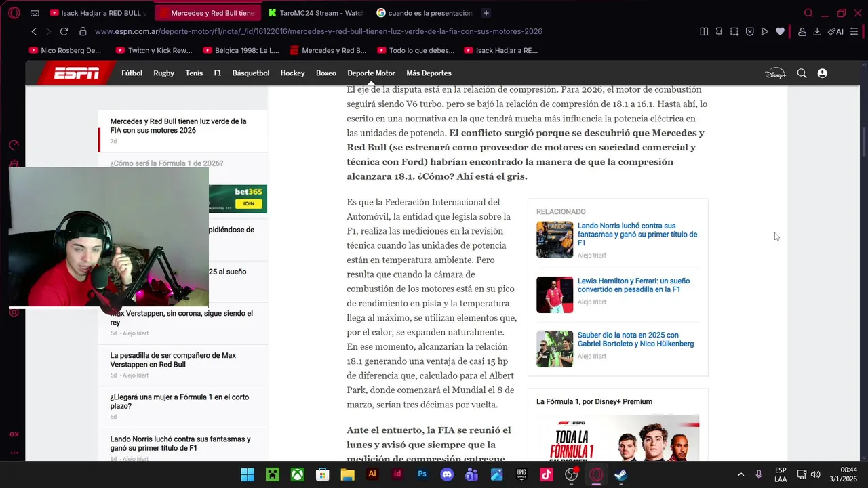This screenshot has height=488, width=868.
Task: Open the player send arrow icon
Action: pos(765,31)
